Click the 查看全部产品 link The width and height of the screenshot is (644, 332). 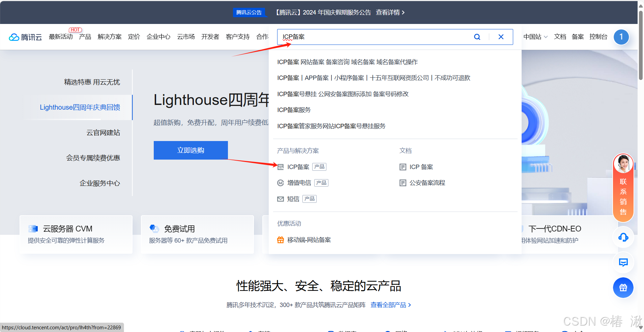(x=391, y=305)
